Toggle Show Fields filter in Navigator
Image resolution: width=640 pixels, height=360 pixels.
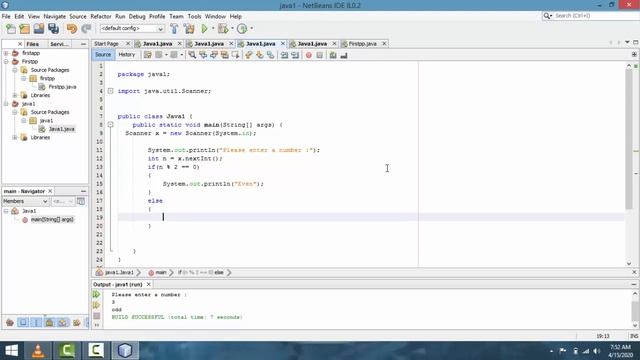tap(23, 323)
